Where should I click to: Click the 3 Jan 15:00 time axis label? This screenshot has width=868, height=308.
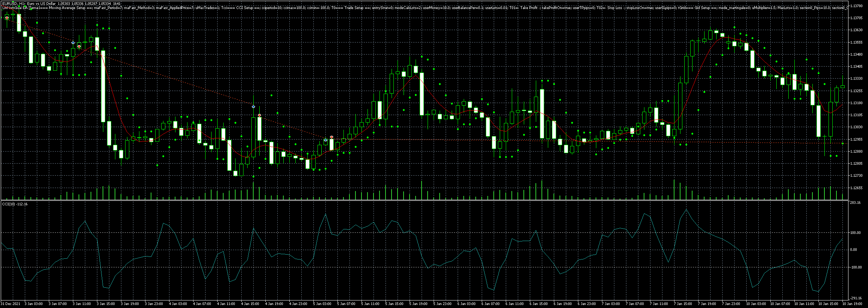(106, 303)
